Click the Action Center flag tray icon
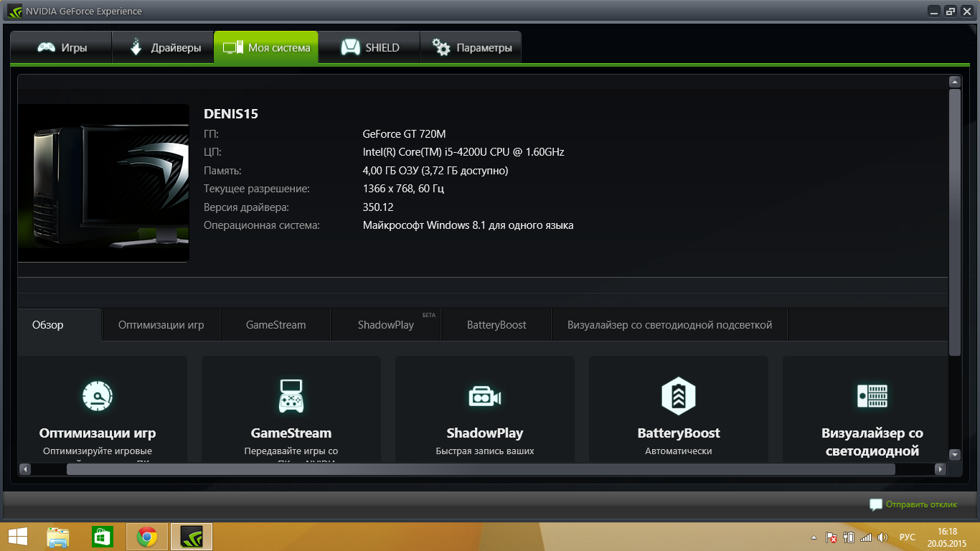This screenshot has width=980, height=551. click(831, 537)
